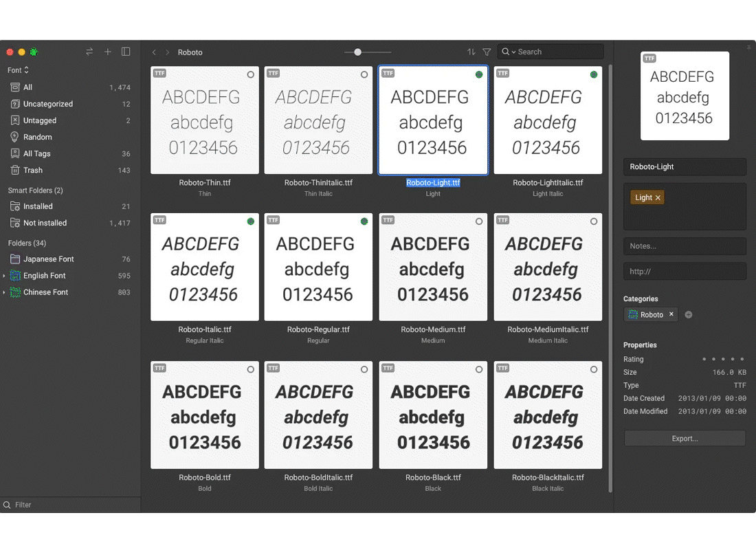Image resolution: width=756 pixels, height=557 pixels.
Task: Open All Tags in the sidebar
Action: 70,153
